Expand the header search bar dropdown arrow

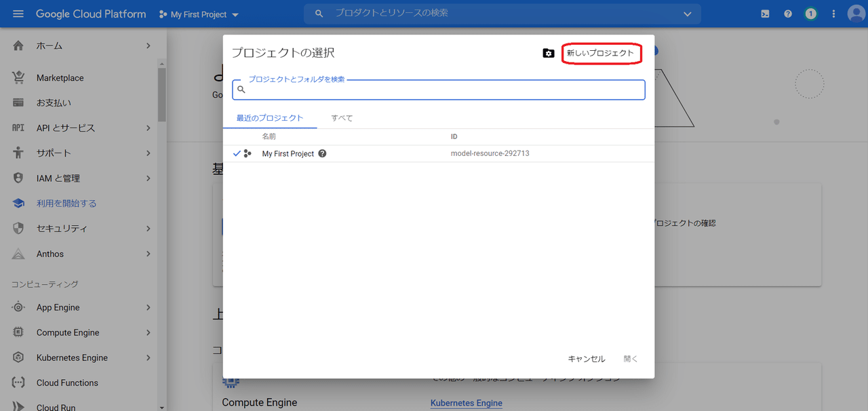(688, 14)
